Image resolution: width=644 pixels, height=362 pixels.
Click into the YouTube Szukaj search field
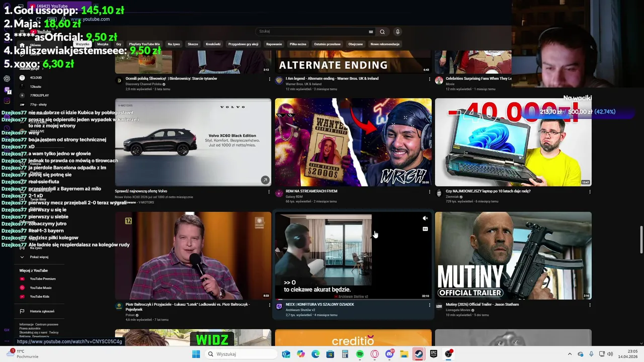click(312, 32)
